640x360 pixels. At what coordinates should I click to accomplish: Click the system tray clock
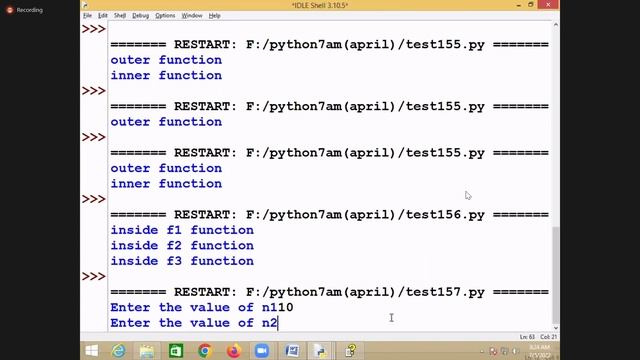[x=540, y=351]
